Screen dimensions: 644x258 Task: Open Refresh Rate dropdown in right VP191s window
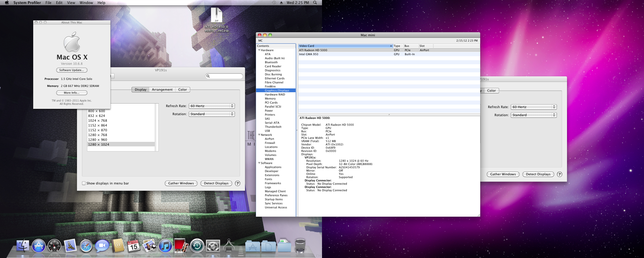[534, 107]
